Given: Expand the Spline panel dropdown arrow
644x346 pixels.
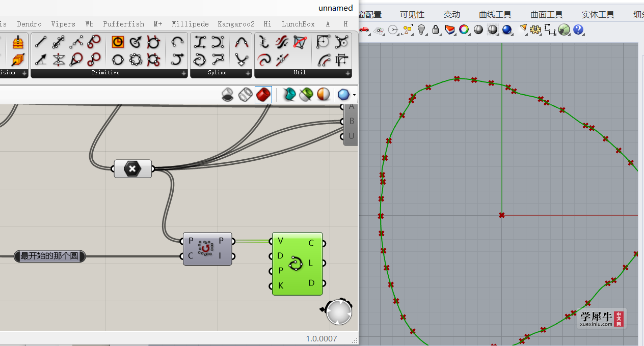Looking at the screenshot, I should click(248, 73).
